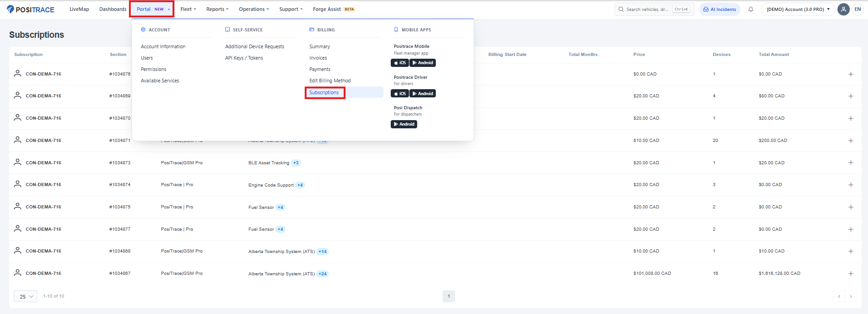Screen dimensions: 868x314
Task: Select Account Information menu entry
Action: coord(163,46)
